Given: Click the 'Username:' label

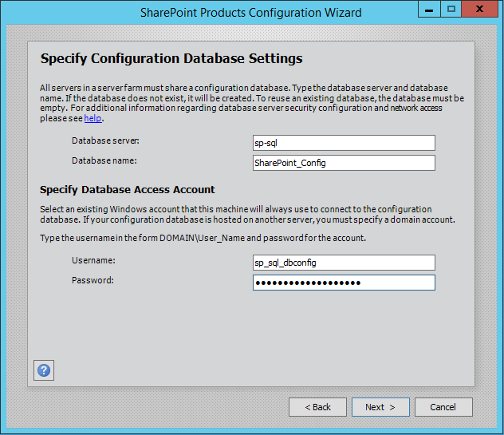Looking at the screenshot, I should click(x=93, y=260).
